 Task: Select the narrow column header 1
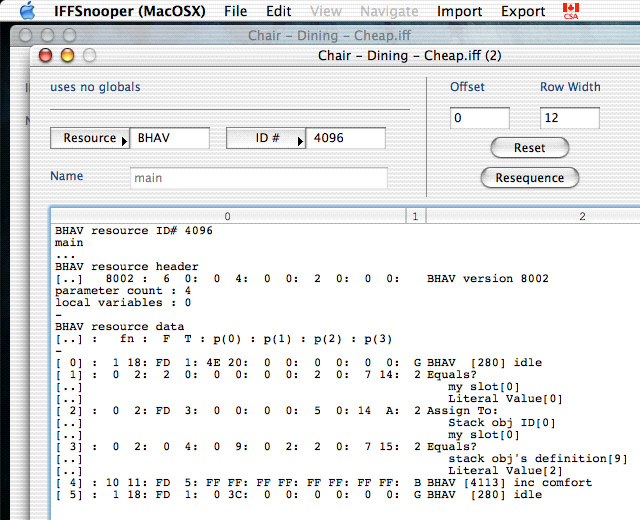(414, 216)
